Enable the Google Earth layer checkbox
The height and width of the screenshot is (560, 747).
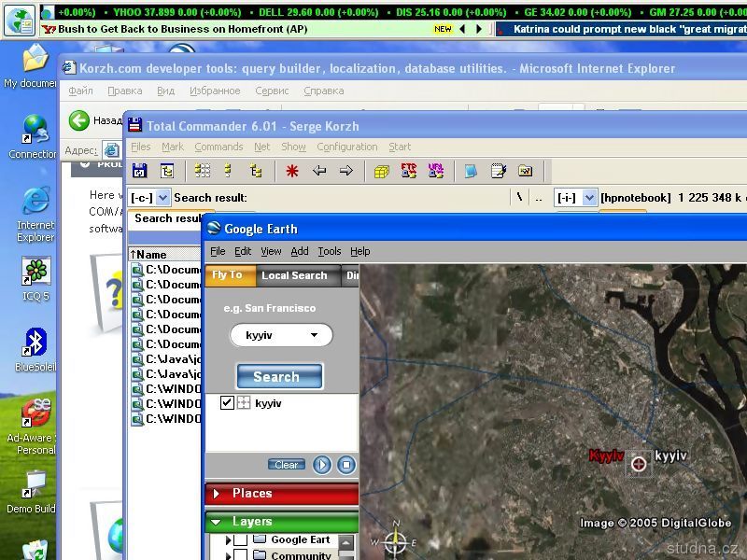[241, 539]
